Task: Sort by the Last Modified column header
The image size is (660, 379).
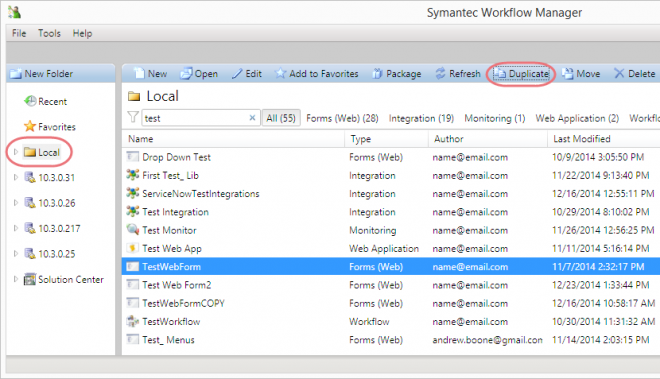Action: [x=604, y=139]
